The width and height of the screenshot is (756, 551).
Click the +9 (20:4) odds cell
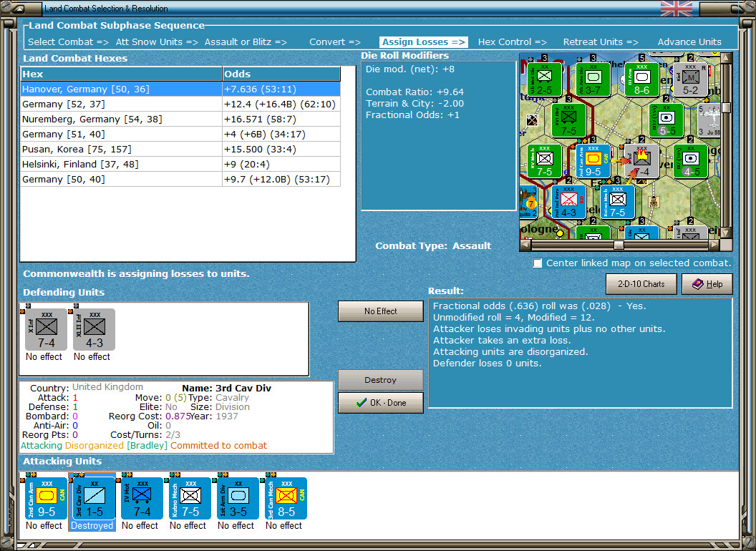pyautogui.click(x=281, y=165)
